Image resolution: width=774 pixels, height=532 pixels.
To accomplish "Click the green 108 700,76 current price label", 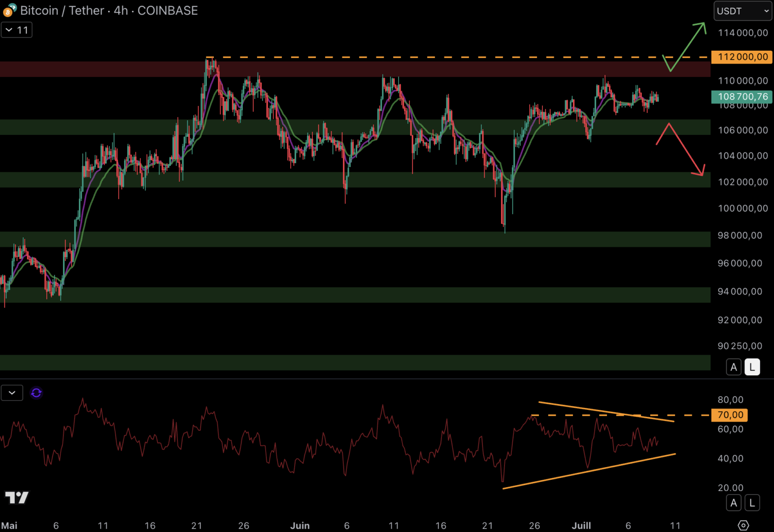I will click(742, 97).
